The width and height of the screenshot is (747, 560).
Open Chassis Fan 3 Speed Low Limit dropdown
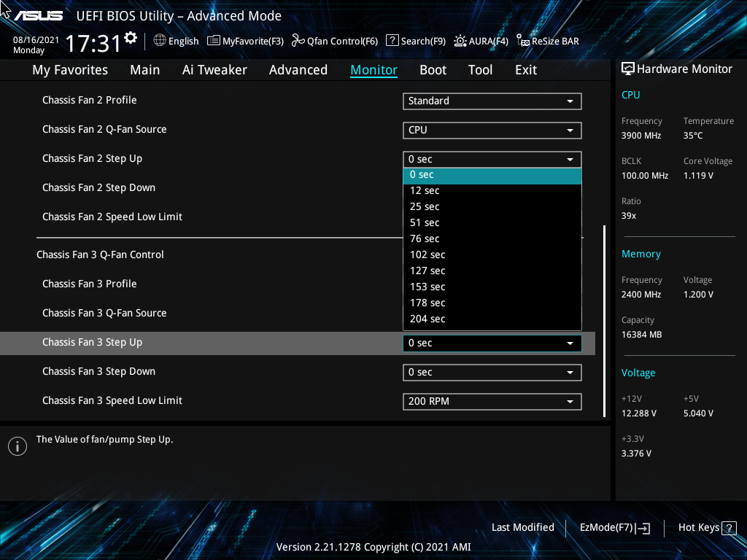tap(492, 401)
